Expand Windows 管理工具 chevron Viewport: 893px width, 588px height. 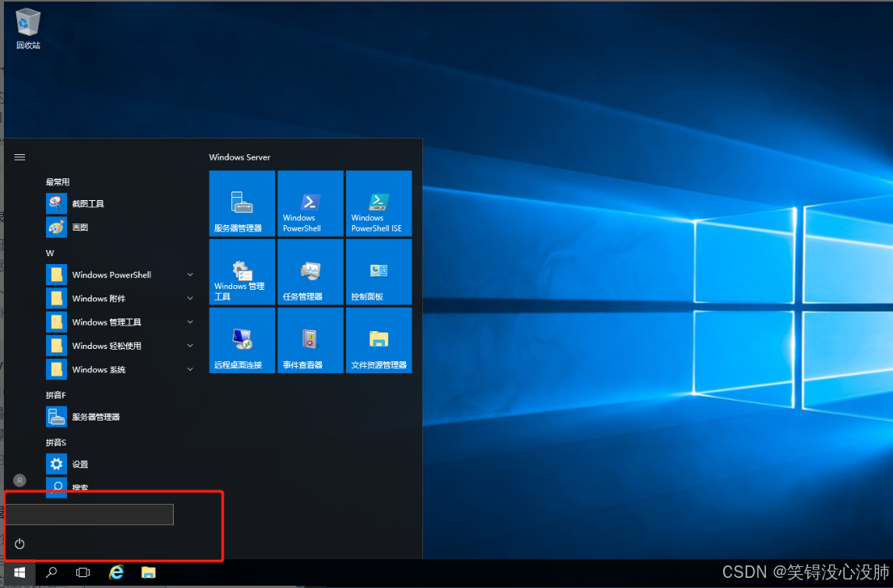(x=190, y=322)
